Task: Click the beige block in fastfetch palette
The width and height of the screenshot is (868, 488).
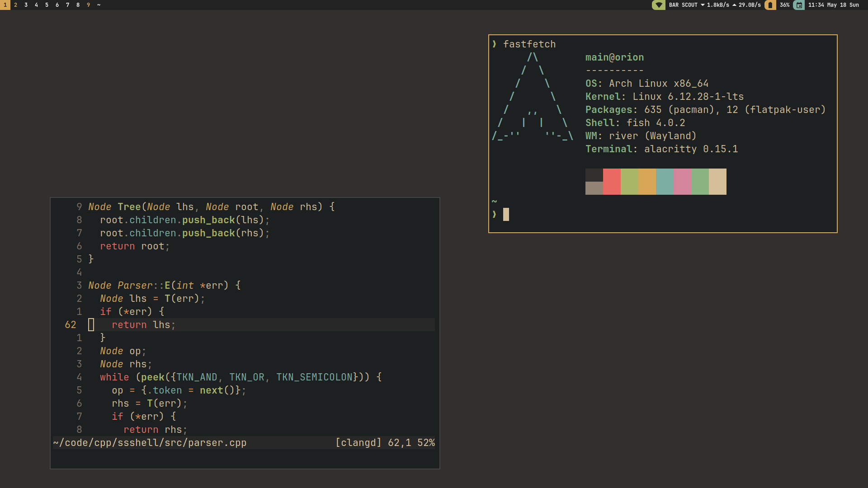Action: point(717,182)
